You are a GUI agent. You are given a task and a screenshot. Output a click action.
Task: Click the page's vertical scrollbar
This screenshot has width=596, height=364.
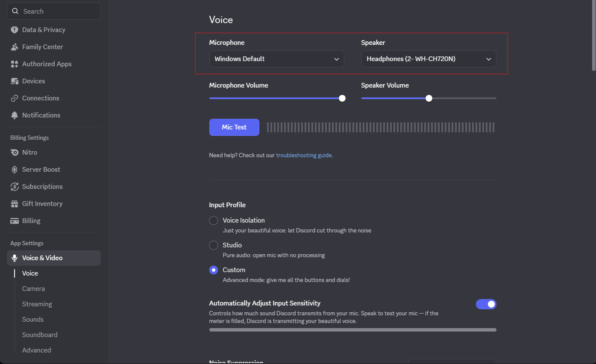(x=593, y=35)
